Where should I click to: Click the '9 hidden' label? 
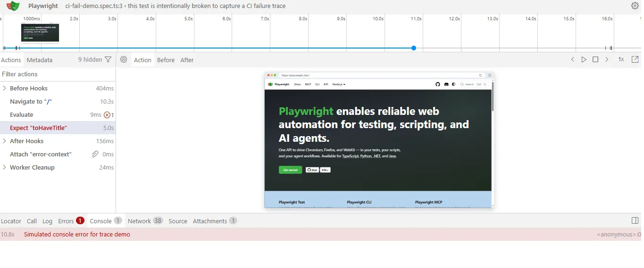pyautogui.click(x=90, y=60)
